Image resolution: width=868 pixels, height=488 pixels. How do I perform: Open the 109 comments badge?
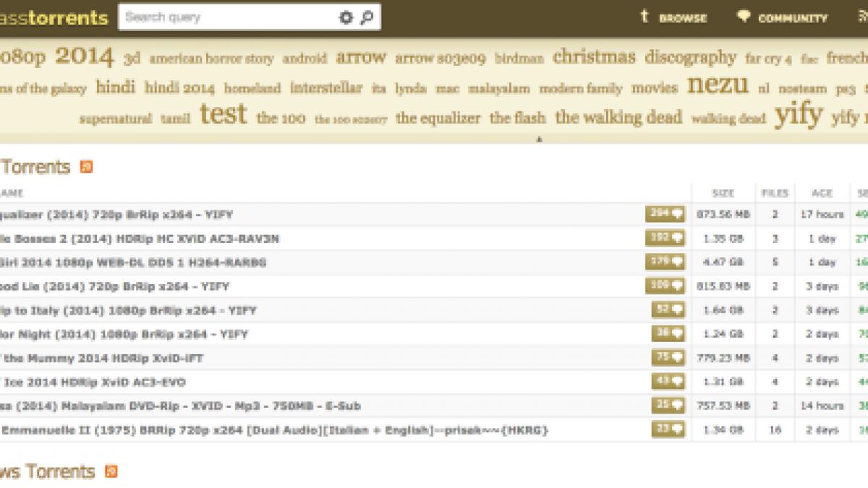point(665,286)
